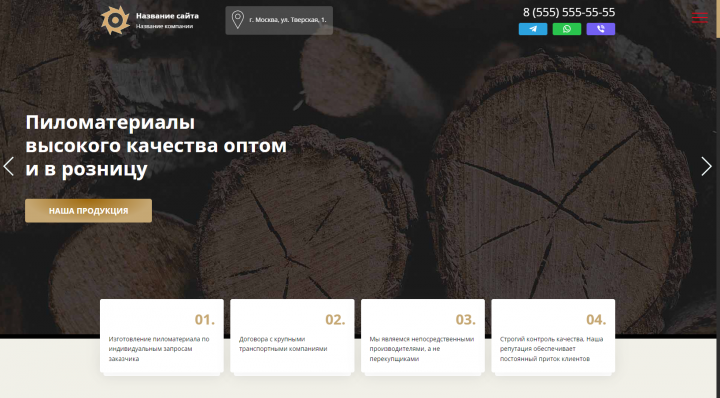
Task: Click the text about transport company contracts
Action: (283, 344)
